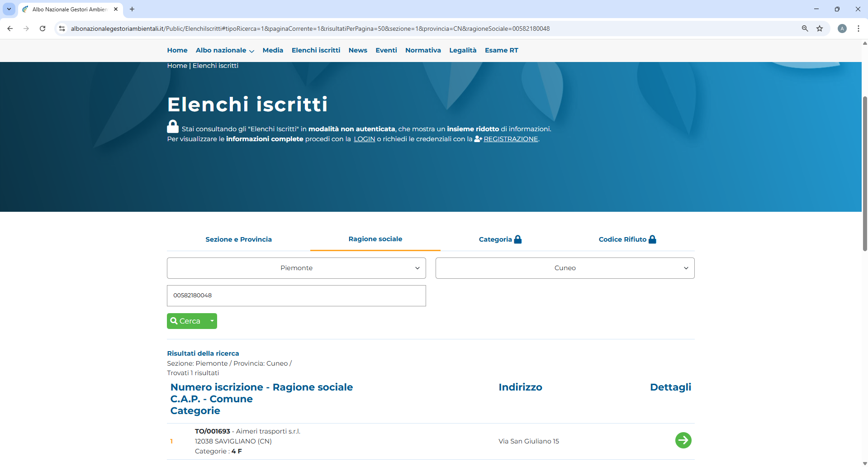Click the ragione sociale search field

tap(296, 295)
